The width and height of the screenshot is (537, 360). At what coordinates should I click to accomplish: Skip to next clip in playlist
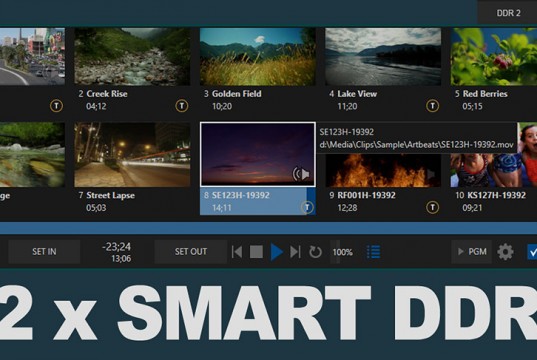coord(295,252)
